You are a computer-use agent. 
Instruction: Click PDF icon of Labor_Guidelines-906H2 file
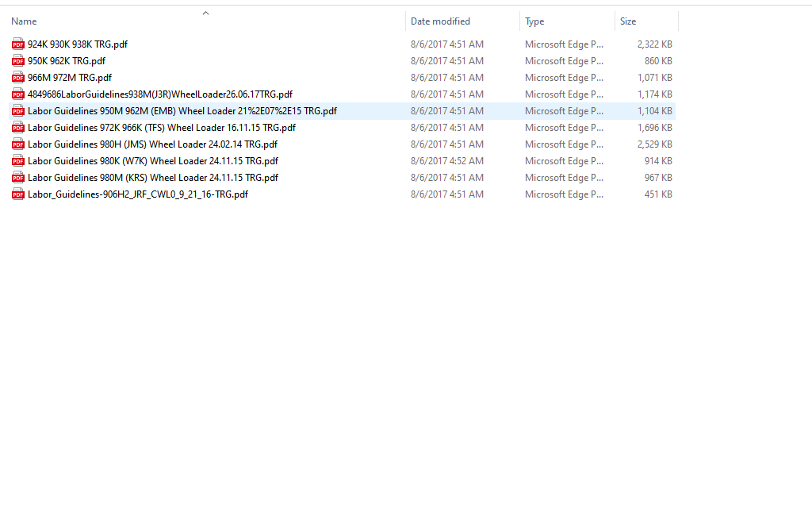pos(18,194)
